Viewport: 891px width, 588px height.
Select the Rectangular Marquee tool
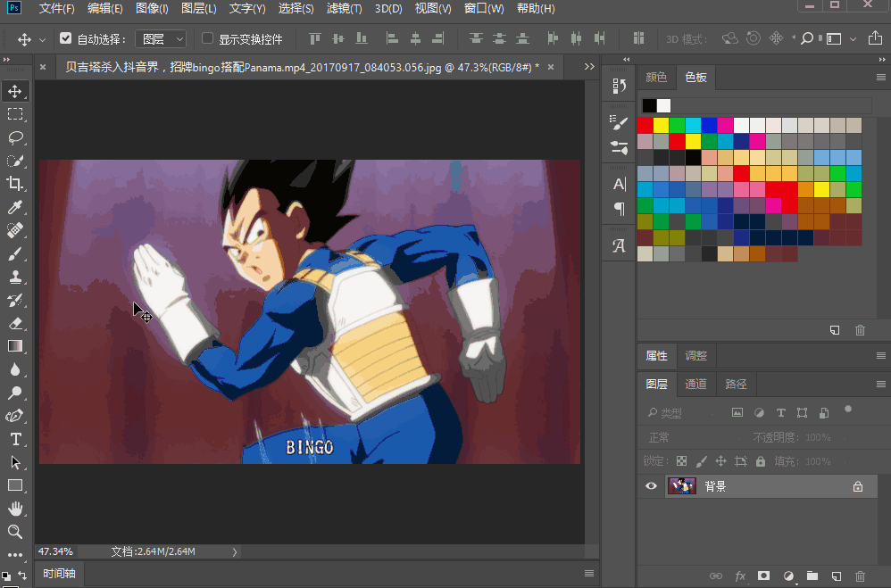[x=15, y=114]
